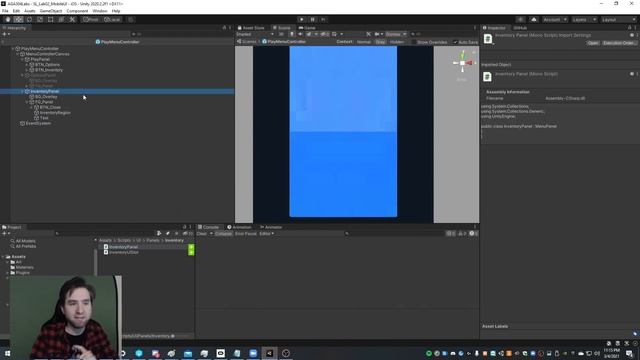Collapse the FG_Panel node under InventoryPanel
The width and height of the screenshot is (640, 360).
[27, 102]
